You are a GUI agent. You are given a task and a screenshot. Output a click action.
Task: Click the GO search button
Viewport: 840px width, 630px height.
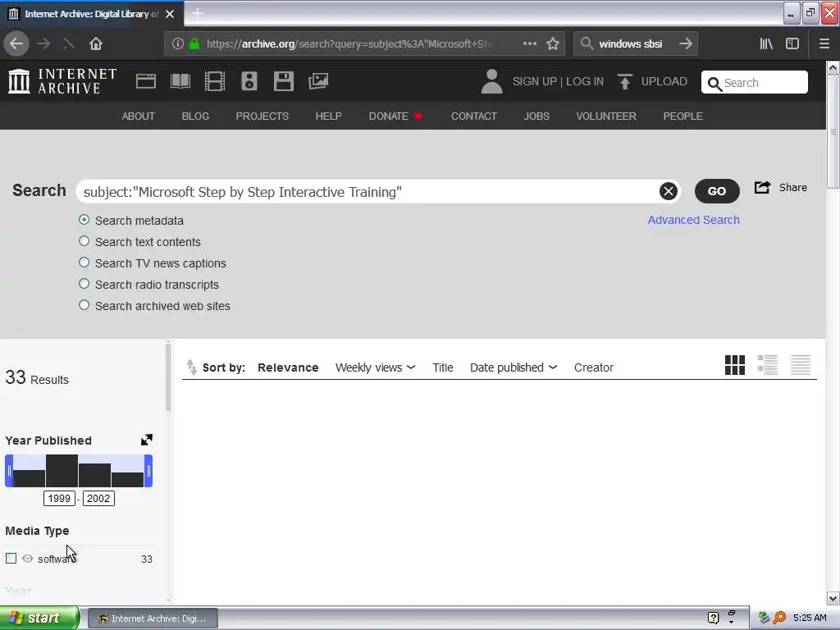pyautogui.click(x=717, y=191)
